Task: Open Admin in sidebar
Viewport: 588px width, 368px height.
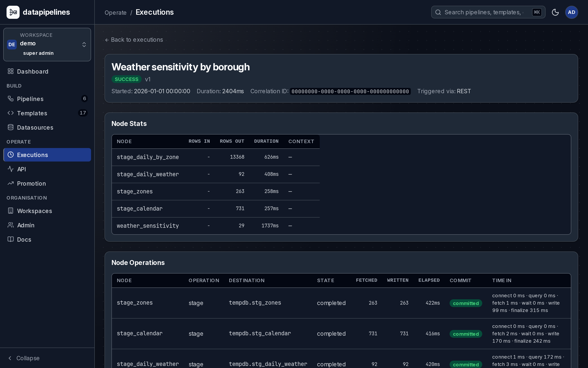Action: (47, 225)
